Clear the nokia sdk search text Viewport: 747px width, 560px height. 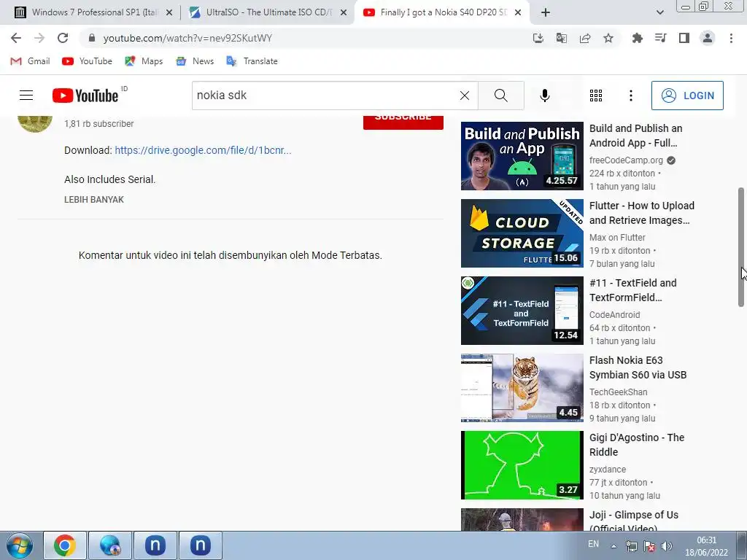[x=465, y=96]
